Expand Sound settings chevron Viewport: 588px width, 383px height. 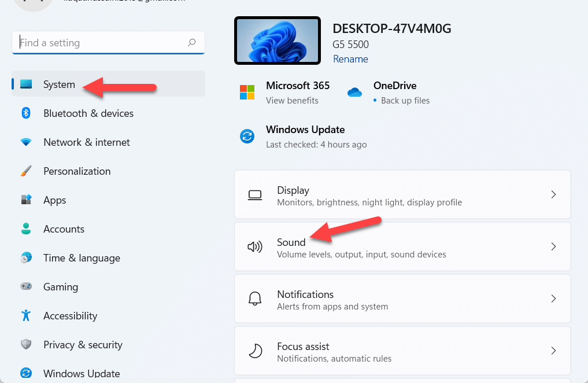tap(553, 247)
